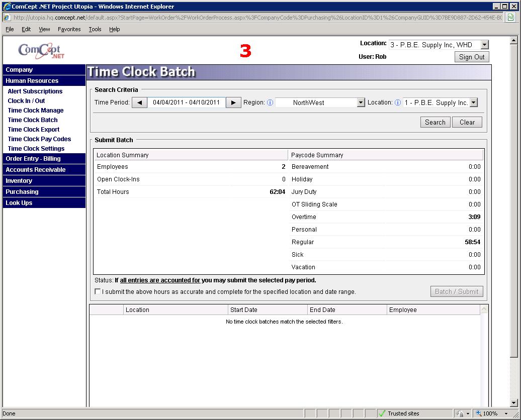
Task: Open the search criteria Location dropdown
Action: 473,102
